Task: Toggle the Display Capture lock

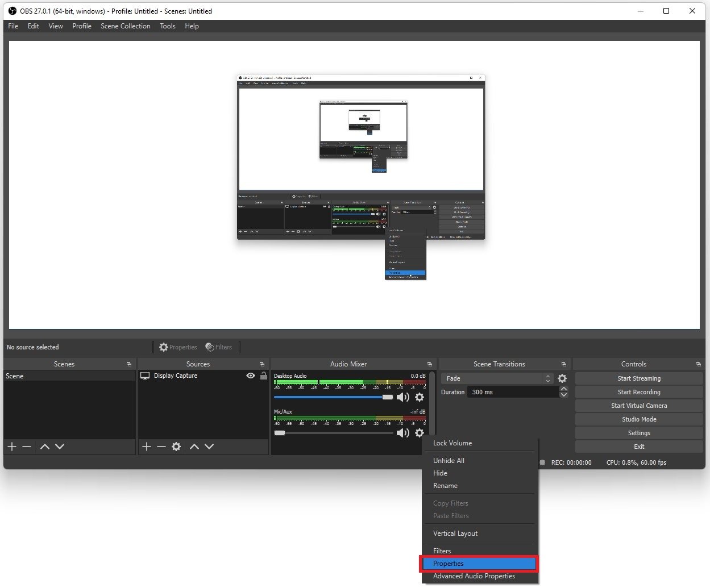Action: 264,376
